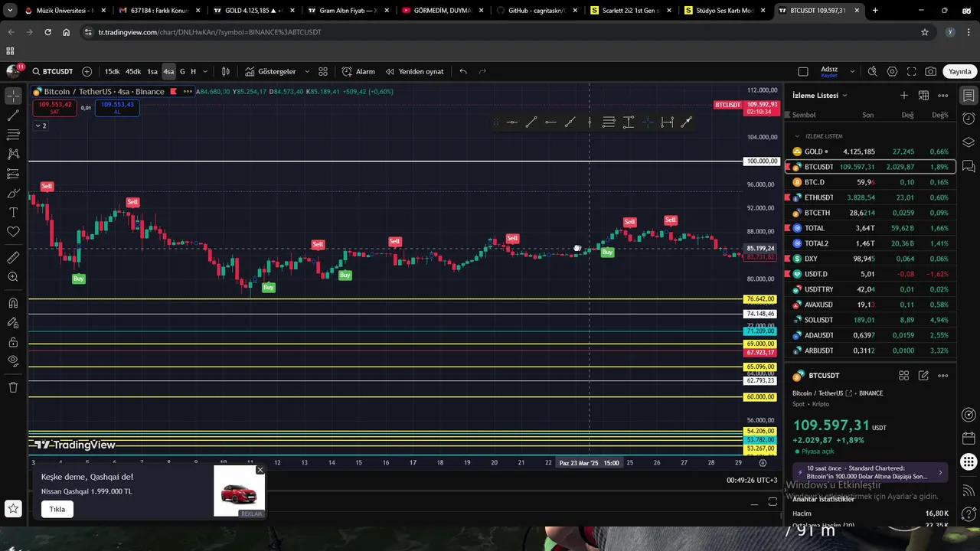
Task: Open the chats panel
Action: (x=969, y=166)
